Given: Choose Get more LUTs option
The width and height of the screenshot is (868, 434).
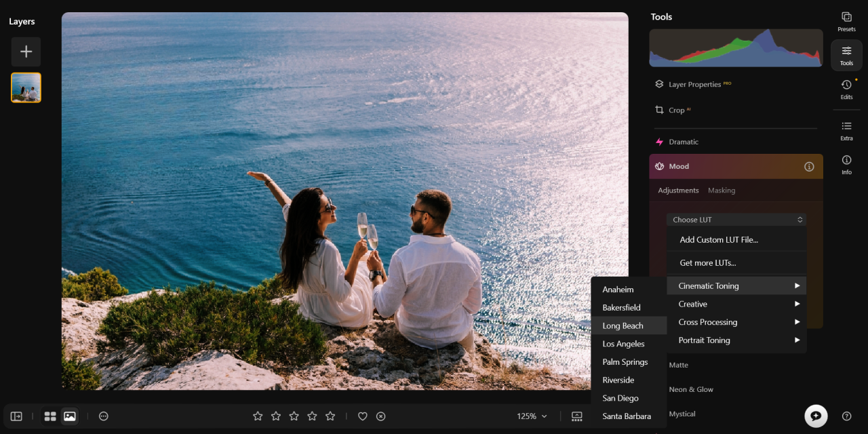Looking at the screenshot, I should coord(737,262).
